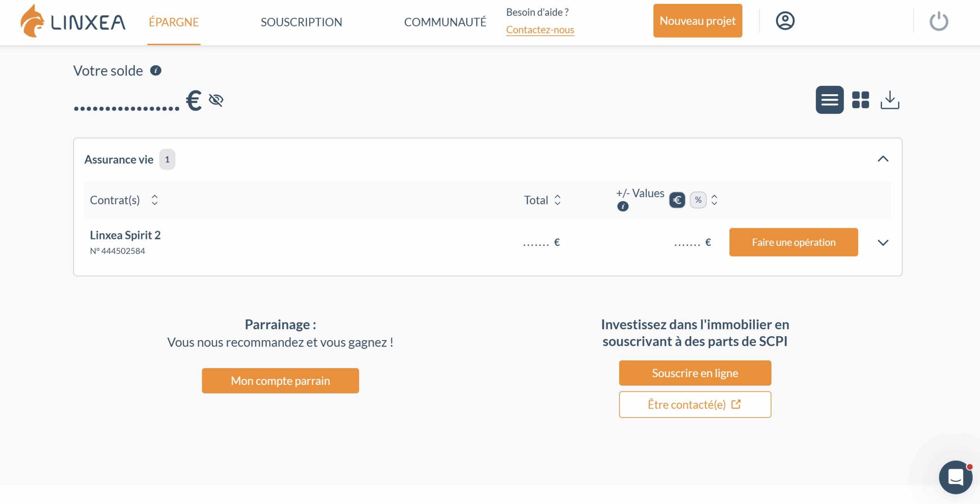Switch portfolio to grid view

click(x=860, y=100)
